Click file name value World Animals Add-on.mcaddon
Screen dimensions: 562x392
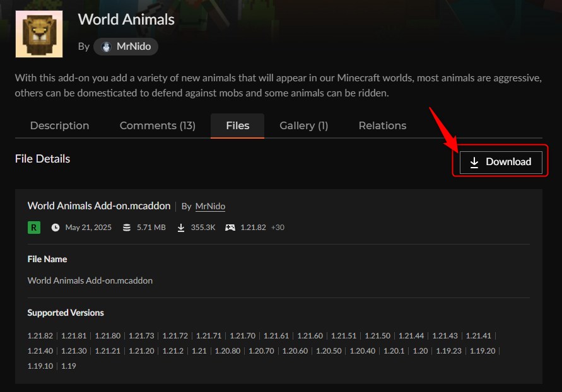(90, 280)
